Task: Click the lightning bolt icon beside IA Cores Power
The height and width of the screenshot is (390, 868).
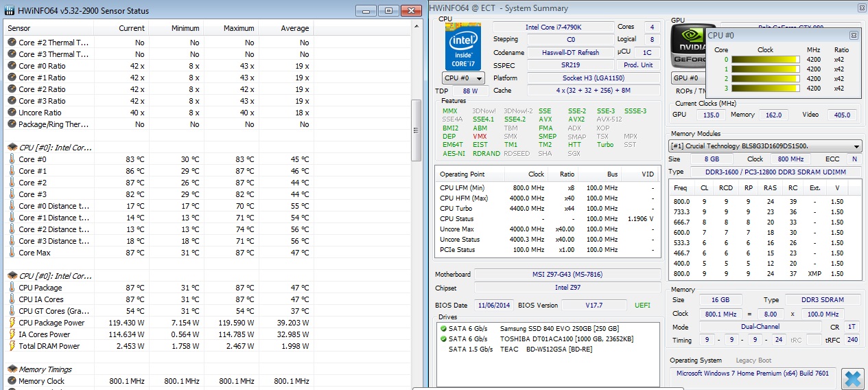Action: coord(12,334)
